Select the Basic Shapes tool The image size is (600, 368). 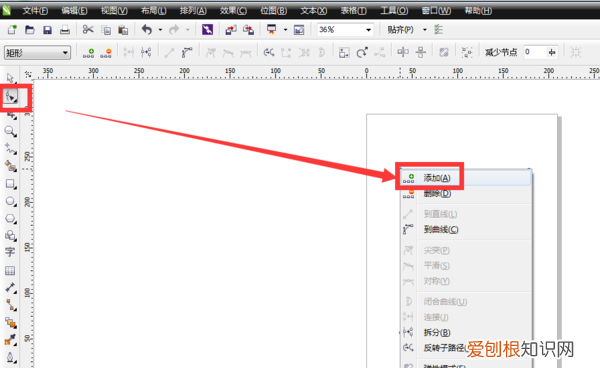pos(10,236)
